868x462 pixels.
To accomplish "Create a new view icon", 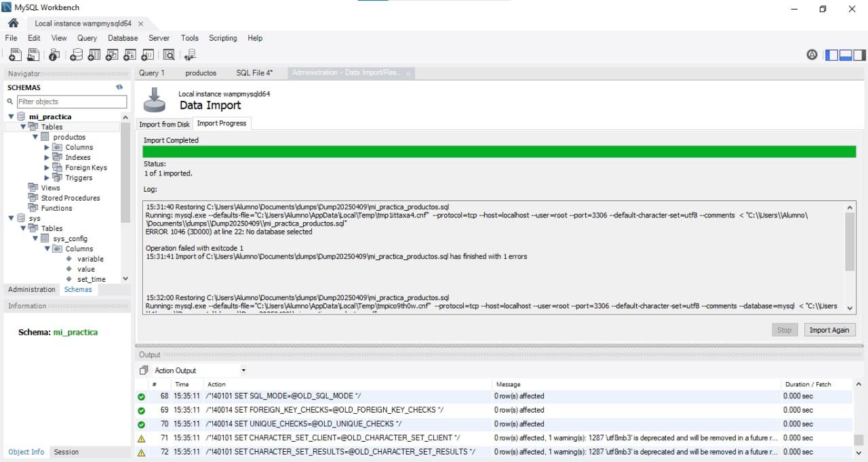I will (112, 55).
